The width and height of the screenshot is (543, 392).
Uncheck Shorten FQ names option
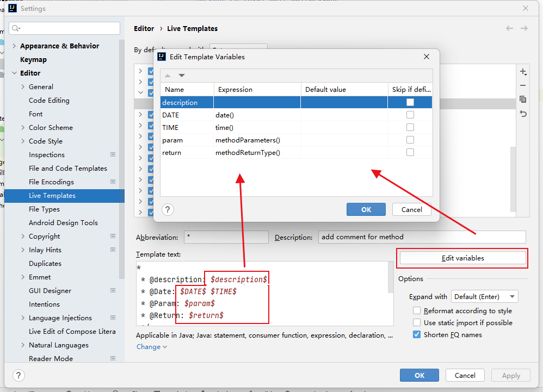(417, 335)
